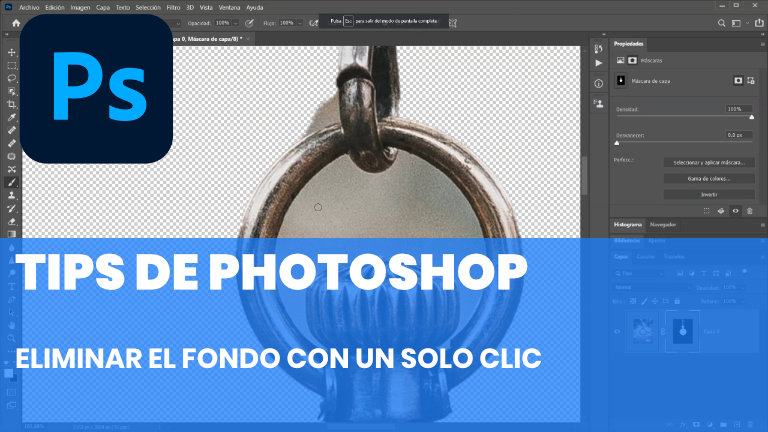Image resolution: width=768 pixels, height=432 pixels.
Task: Select the Brush tool in toolbar
Action: click(x=12, y=182)
